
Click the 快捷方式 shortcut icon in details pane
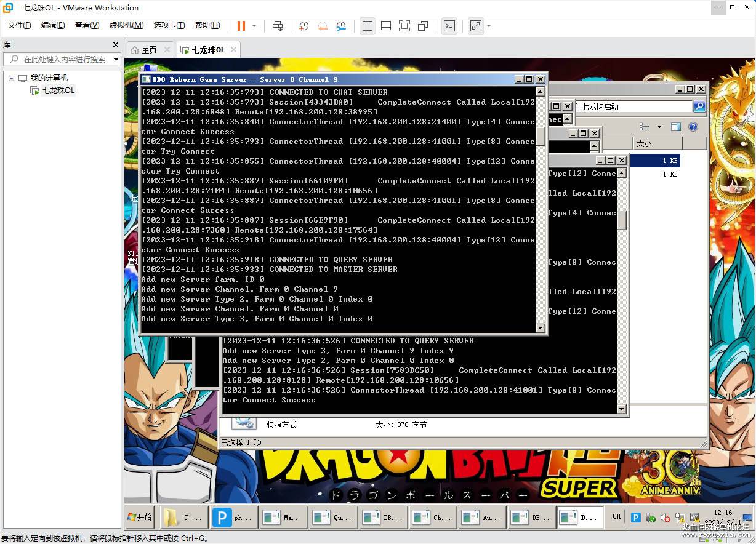[244, 423]
